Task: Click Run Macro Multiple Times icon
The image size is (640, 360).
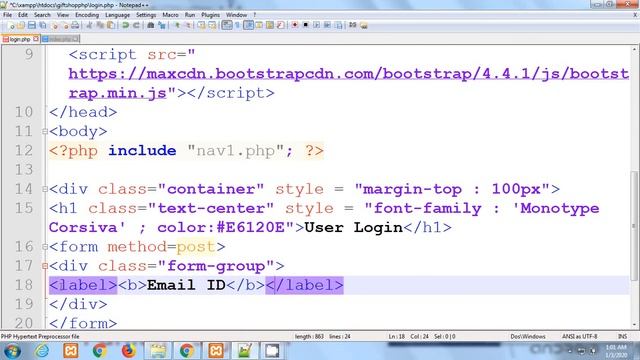Action: [327, 25]
